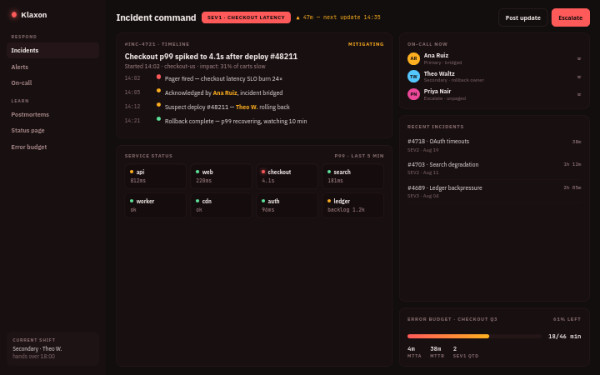Click the amber dot on the 14:05 timeline entry
This screenshot has height=375, width=600.
pyautogui.click(x=158, y=91)
